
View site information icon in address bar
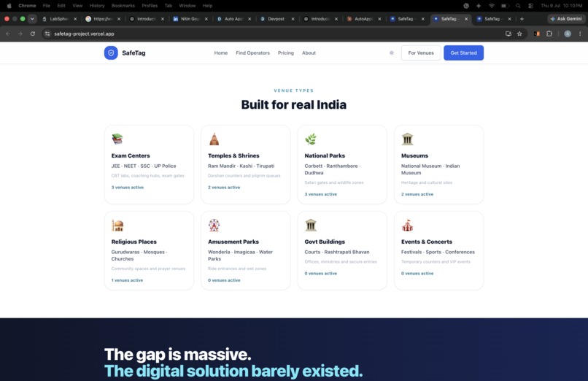click(x=47, y=34)
